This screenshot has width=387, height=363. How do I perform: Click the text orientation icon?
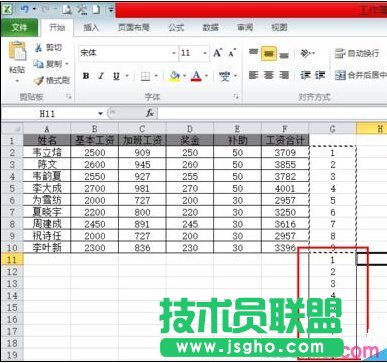click(x=306, y=53)
